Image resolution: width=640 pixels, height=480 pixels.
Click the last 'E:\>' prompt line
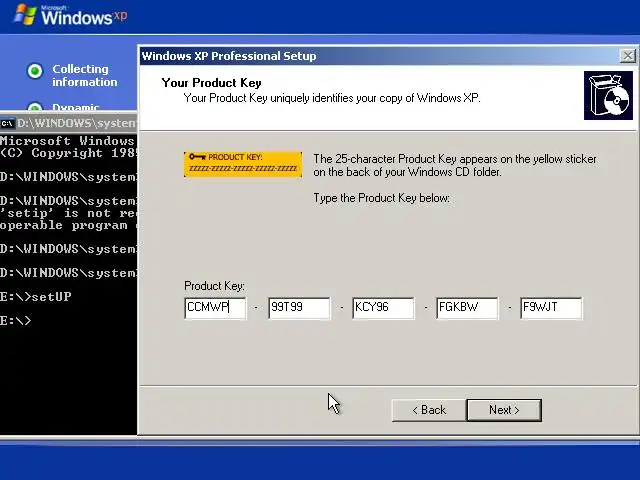click(x=16, y=320)
